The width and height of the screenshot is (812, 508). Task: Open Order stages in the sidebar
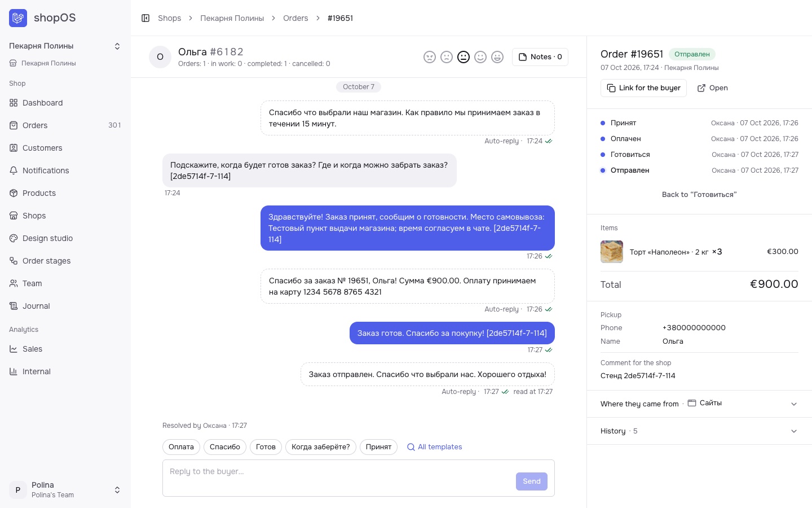65,261
